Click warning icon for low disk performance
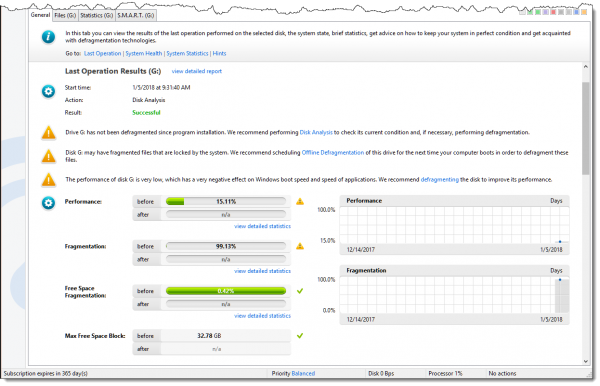 pos(49,180)
